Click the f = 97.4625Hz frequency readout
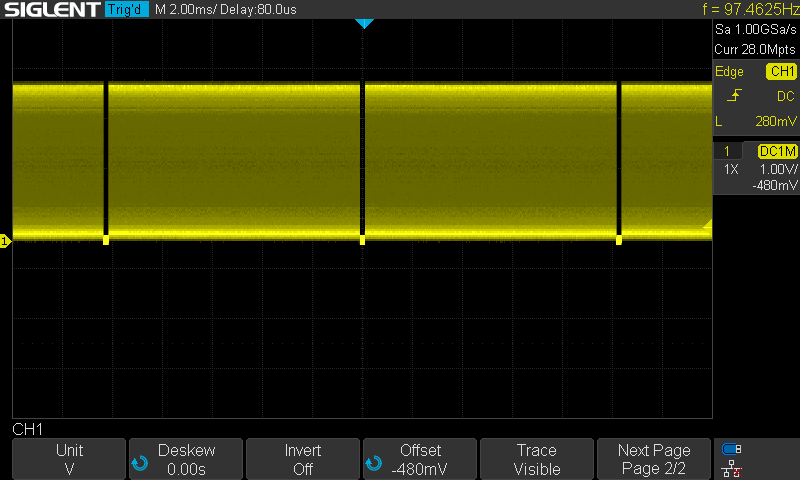 pyautogui.click(x=751, y=9)
